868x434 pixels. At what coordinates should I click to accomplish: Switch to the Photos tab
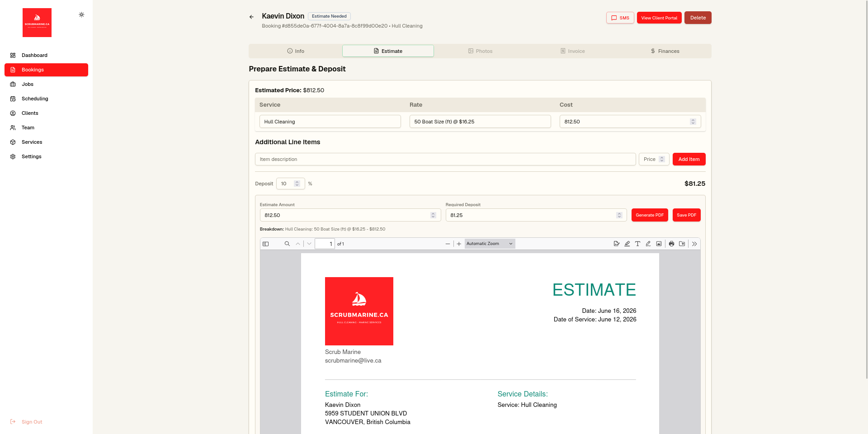click(x=480, y=51)
